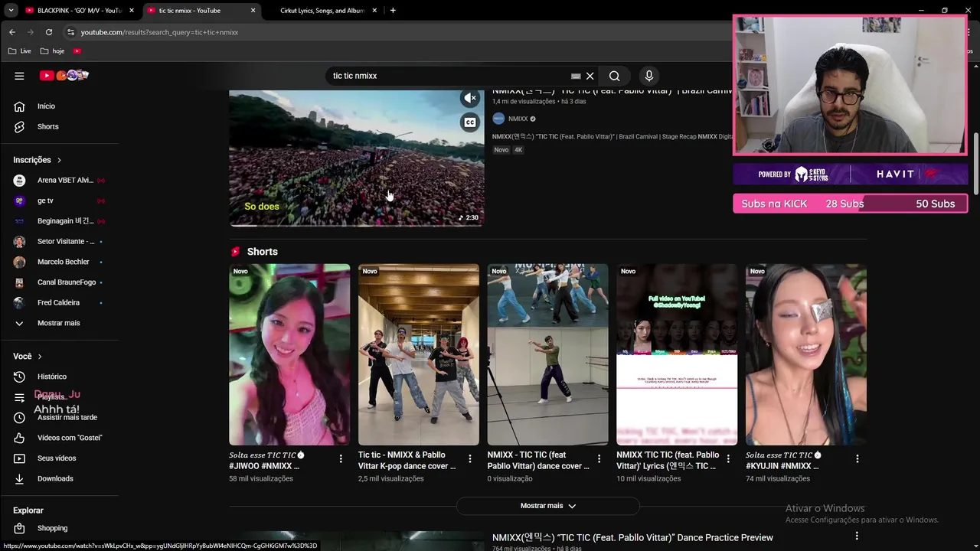Open Dance Practice Preview video title

(x=632, y=537)
